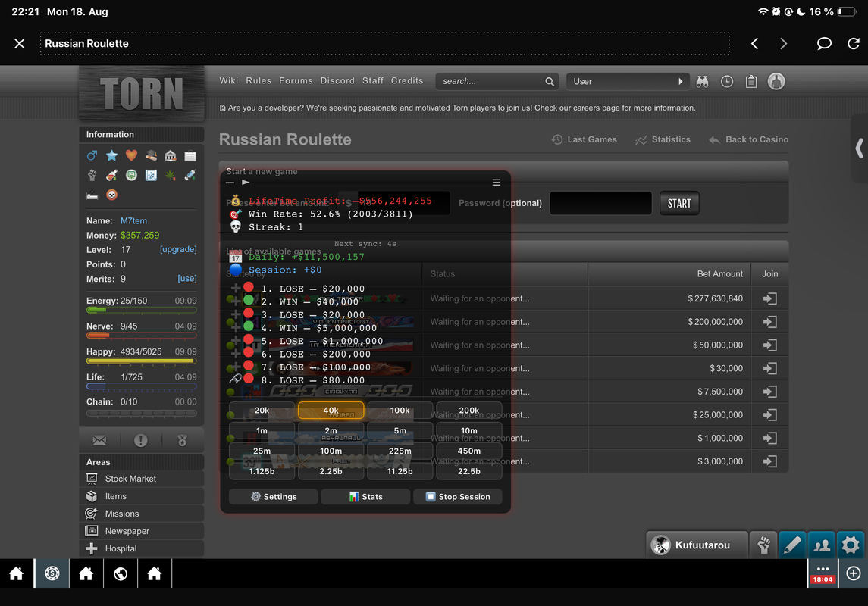Click the START game button
868x606 pixels.
point(679,203)
